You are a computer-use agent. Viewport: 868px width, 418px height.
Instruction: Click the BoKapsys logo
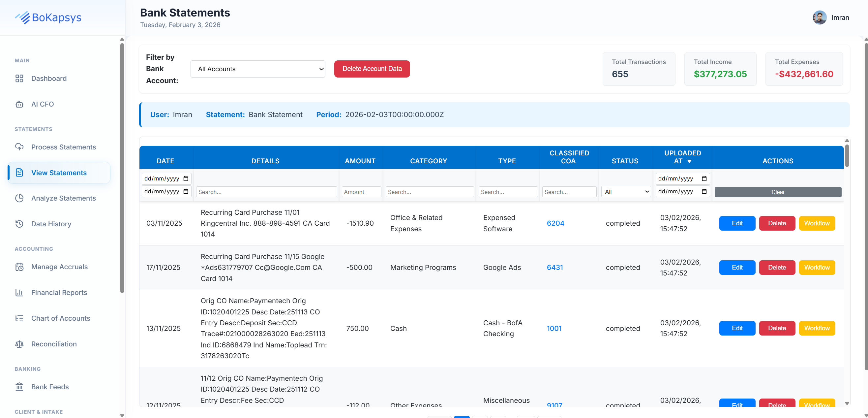[x=48, y=17]
